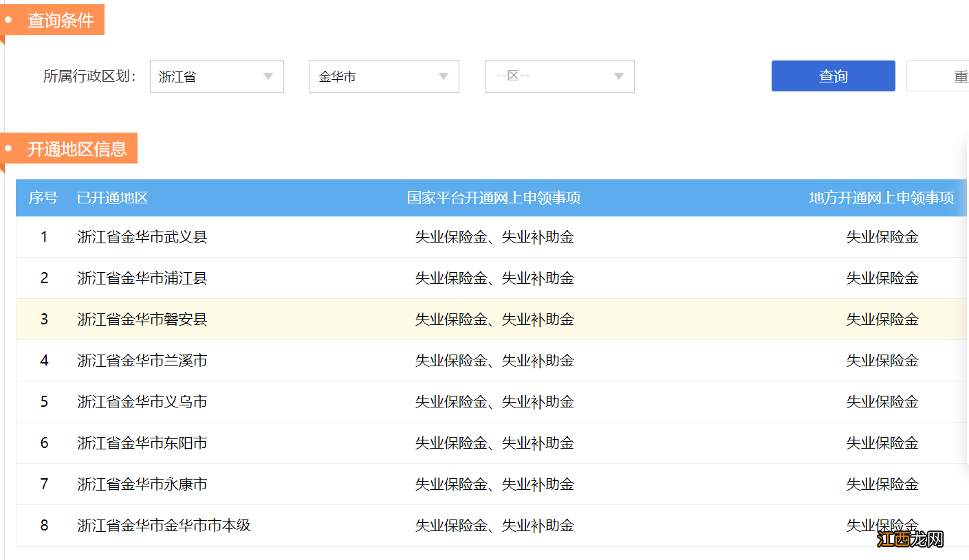Click the 地方开通网上申领事项 column header
The image size is (969, 560).
coord(882,198)
